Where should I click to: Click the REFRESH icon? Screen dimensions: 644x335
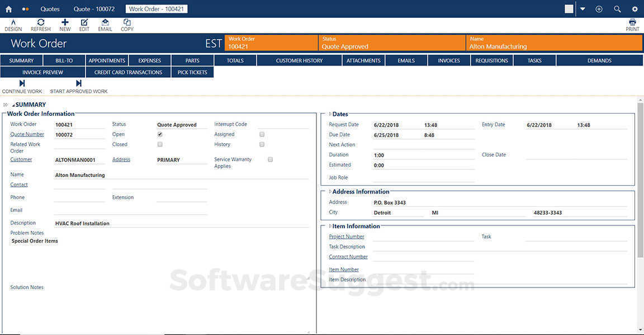tap(40, 23)
